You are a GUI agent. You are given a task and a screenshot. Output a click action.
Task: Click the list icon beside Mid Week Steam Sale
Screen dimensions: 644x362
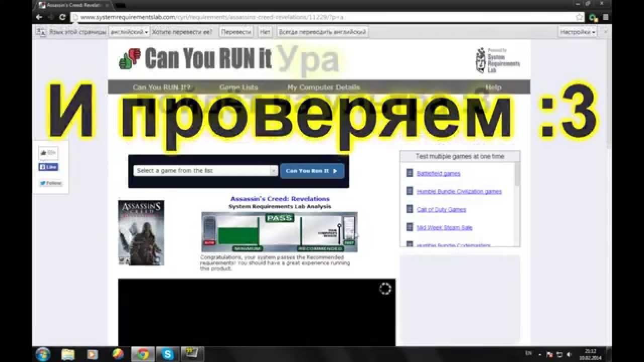(x=410, y=228)
